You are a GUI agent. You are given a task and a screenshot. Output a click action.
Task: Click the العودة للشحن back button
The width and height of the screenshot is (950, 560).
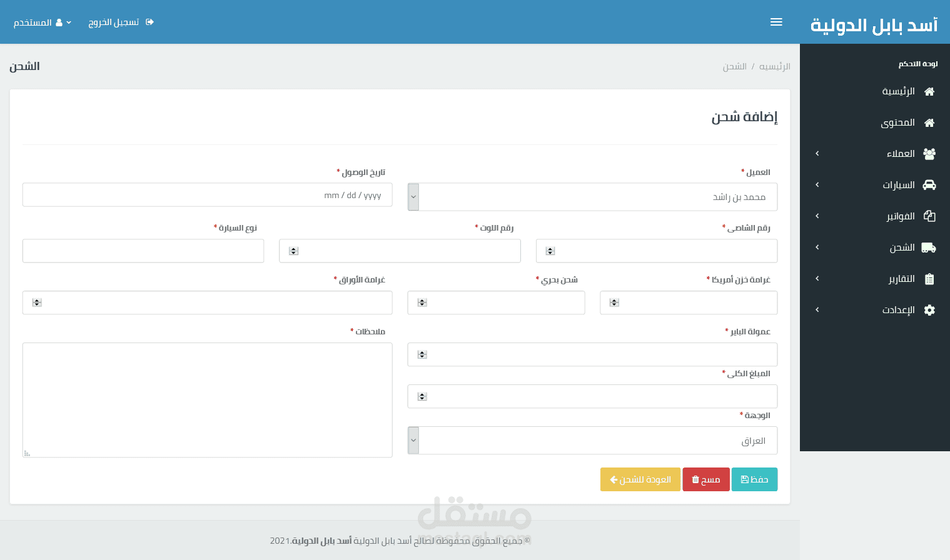coord(640,479)
